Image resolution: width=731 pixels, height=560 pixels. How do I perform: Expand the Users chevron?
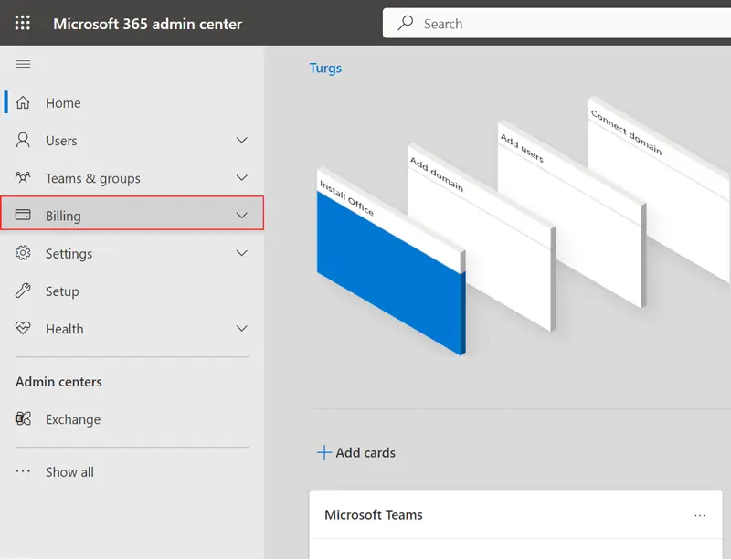pos(242,141)
